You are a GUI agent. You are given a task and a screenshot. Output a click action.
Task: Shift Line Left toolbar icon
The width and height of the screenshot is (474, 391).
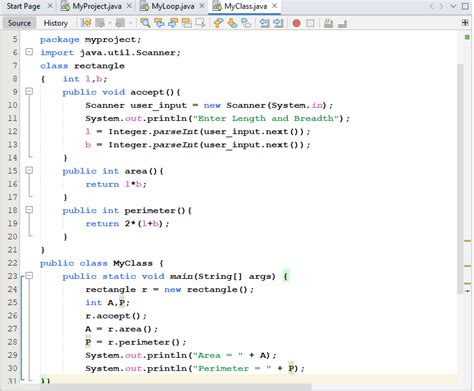264,23
